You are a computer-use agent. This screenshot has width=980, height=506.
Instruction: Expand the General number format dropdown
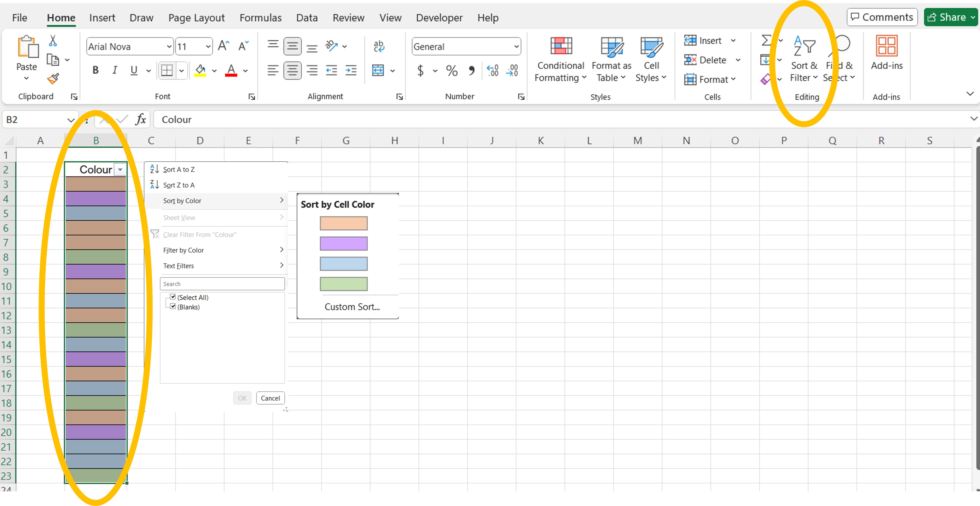[x=516, y=47]
